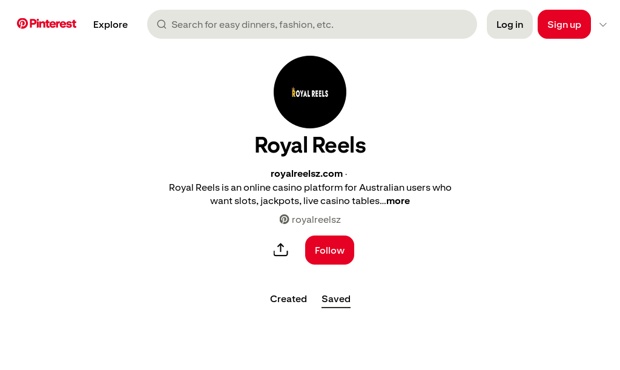
Task: Click the Pinterest wordmark text
Action: (53, 24)
